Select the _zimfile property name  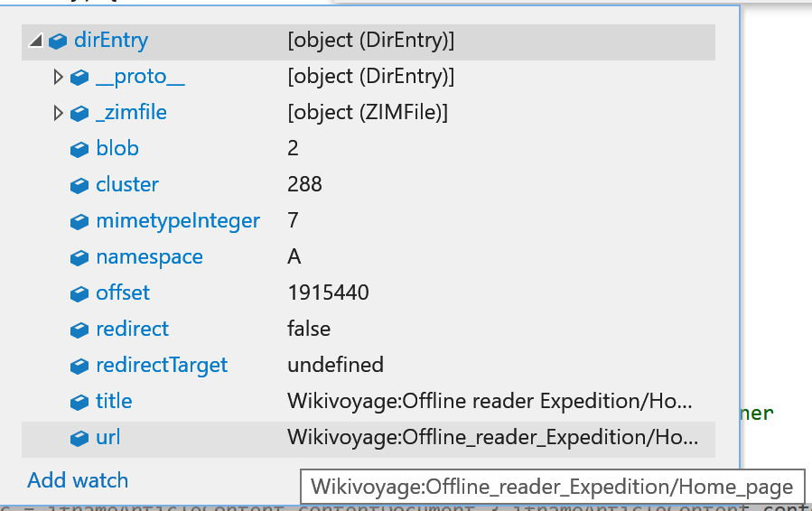(131, 112)
